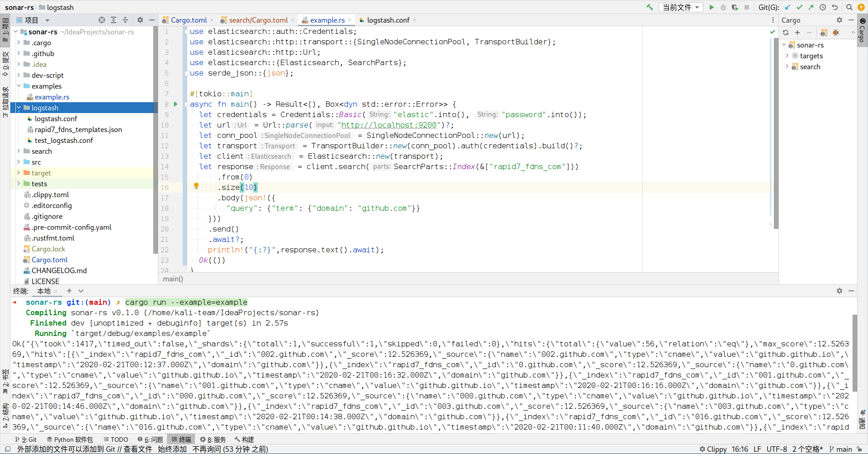Screen dimensions: 868x454
Task: Click the Git commit green checkmark
Action: [x=799, y=7]
